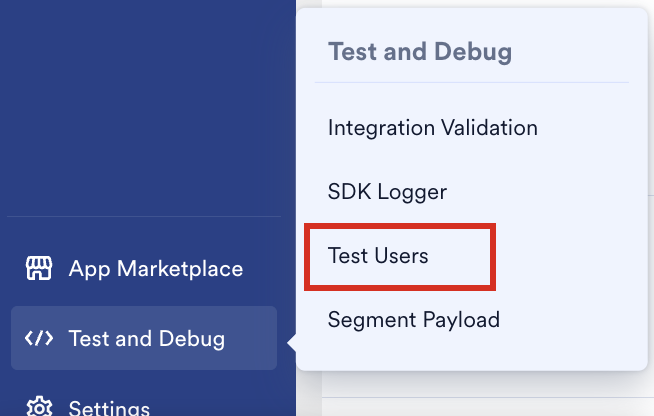Select the Test and Debug sidebar label
The image size is (654, 416).
pyautogui.click(x=146, y=338)
